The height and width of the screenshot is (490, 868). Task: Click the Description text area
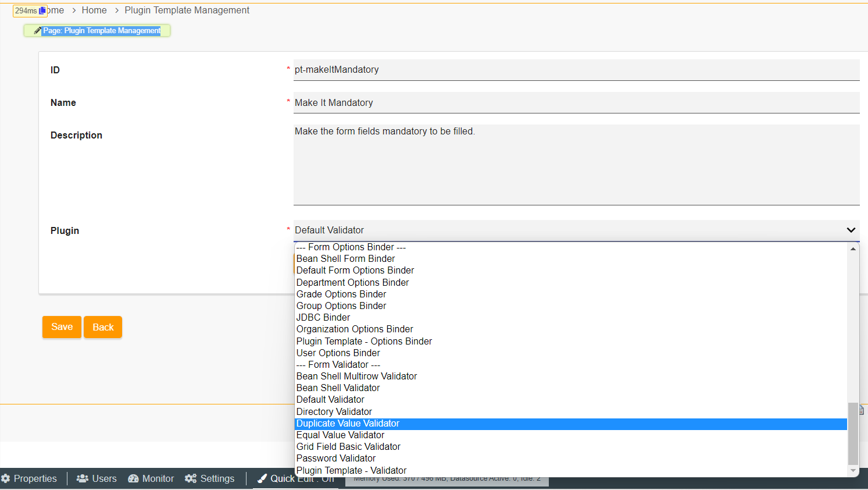(x=576, y=164)
